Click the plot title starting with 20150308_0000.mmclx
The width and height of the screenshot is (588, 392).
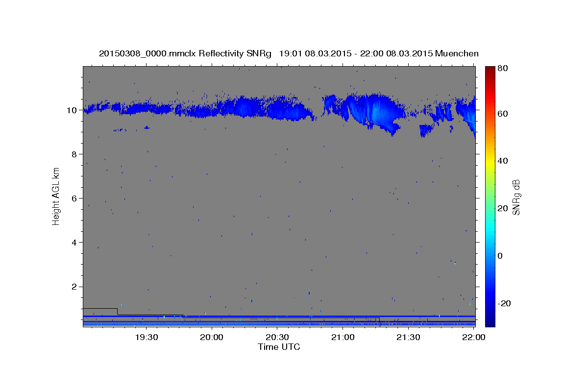coord(289,53)
